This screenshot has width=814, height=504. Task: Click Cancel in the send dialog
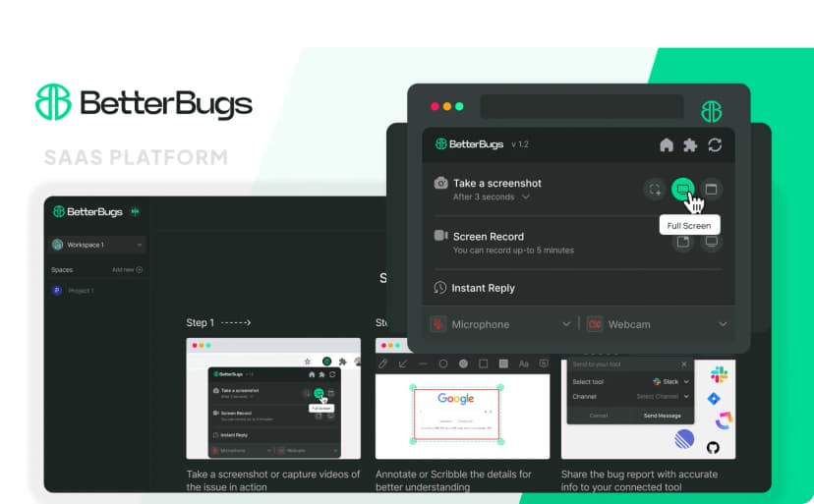[x=598, y=416]
